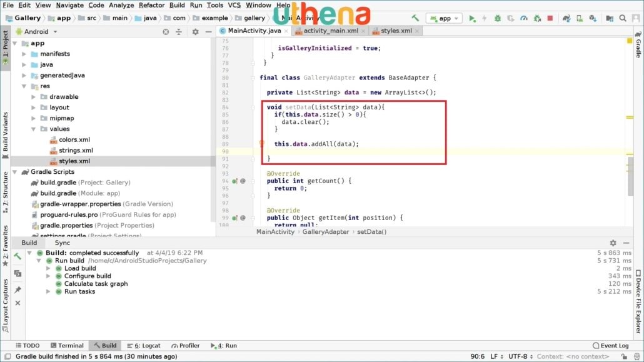Stop the running process red square
Viewport: 644px width, 362px height.
tap(550, 18)
